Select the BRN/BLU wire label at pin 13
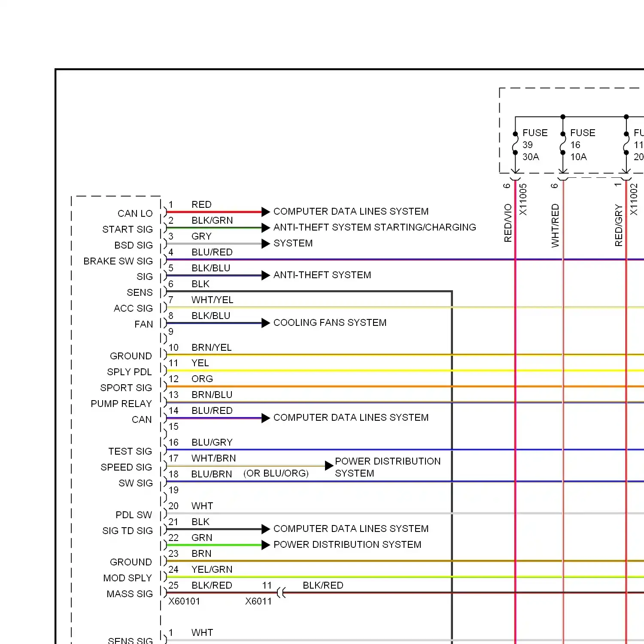Image resolution: width=644 pixels, height=644 pixels. [x=212, y=395]
